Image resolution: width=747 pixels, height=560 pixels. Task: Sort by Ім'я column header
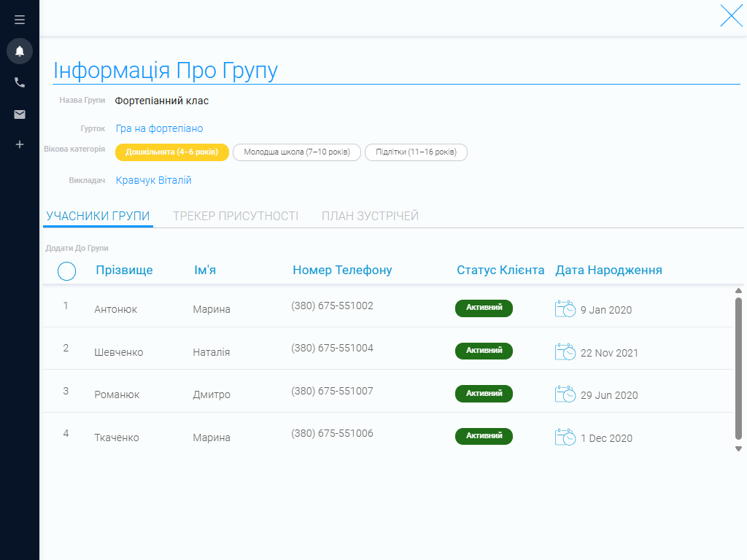pyautogui.click(x=205, y=270)
